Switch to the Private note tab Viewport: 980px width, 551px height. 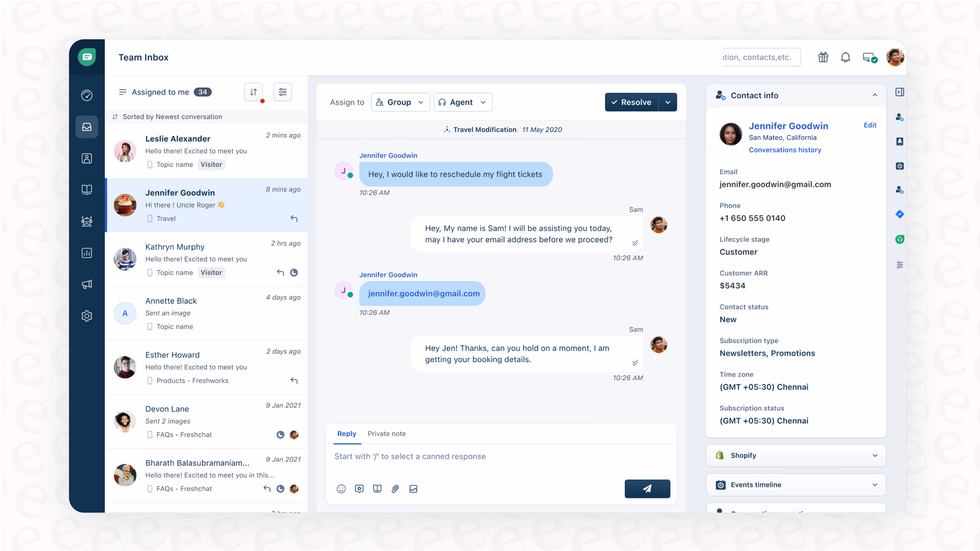386,434
